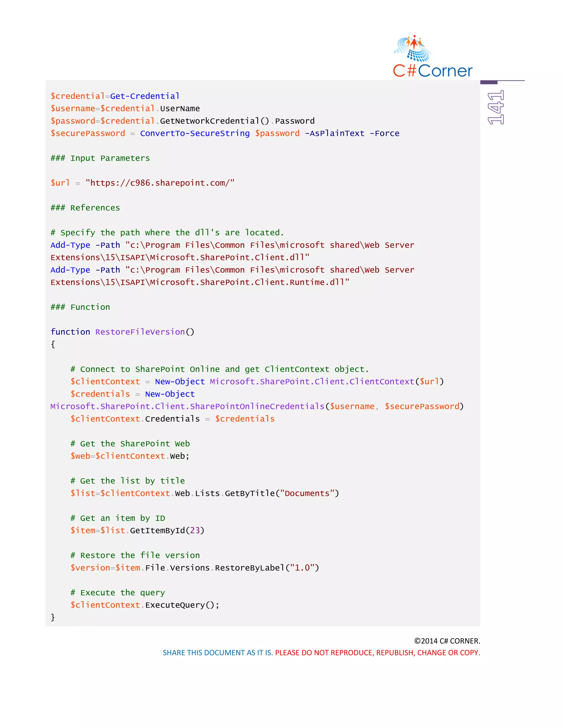Click the "### References" comment

(85, 208)
